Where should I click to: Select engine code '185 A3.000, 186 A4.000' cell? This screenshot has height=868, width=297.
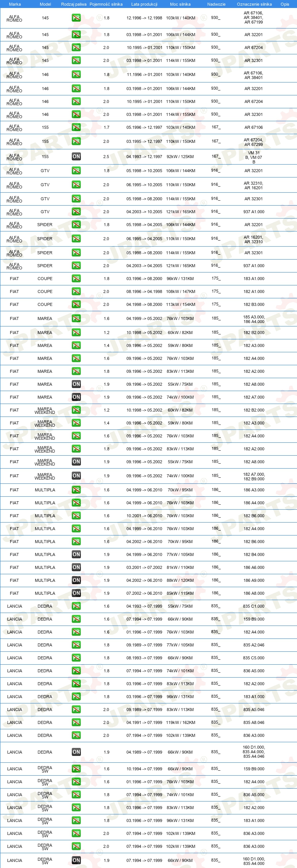tap(254, 319)
